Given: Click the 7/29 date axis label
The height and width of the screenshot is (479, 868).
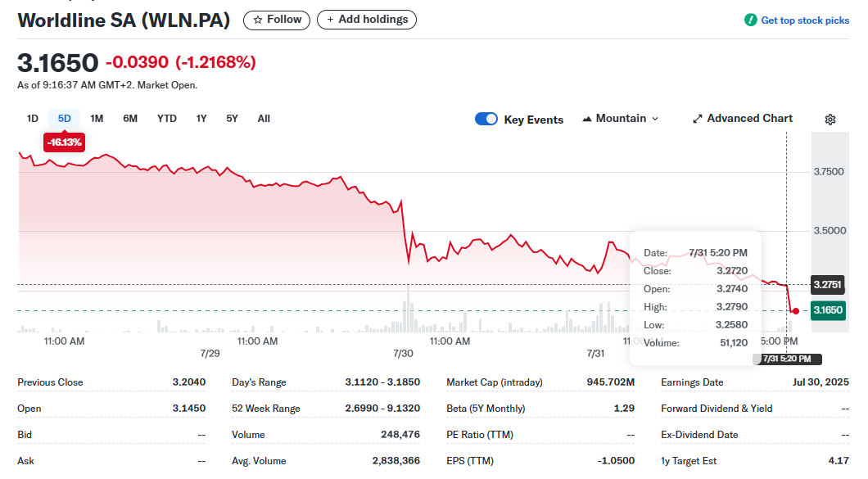Looking at the screenshot, I should (x=210, y=353).
